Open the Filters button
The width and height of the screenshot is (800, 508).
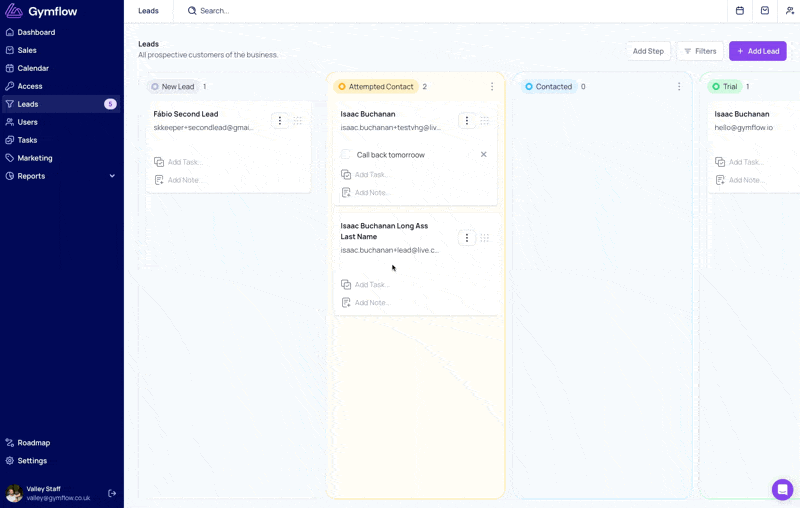tap(700, 51)
